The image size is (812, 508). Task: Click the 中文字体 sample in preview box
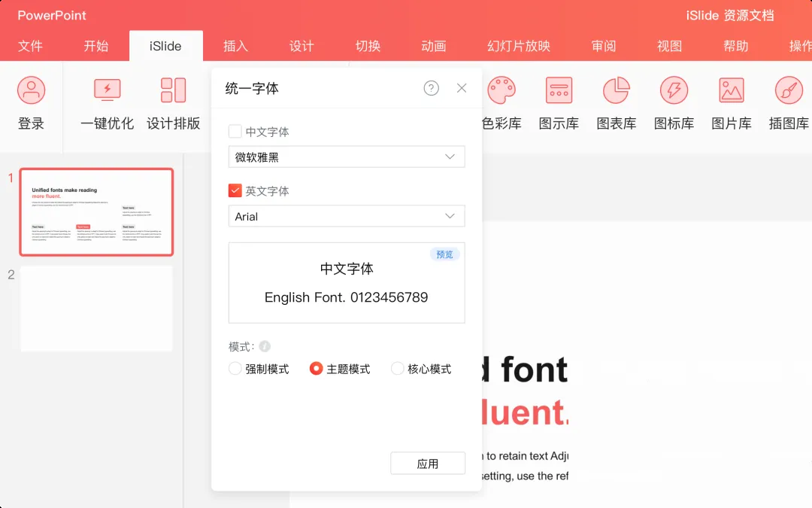coord(347,269)
